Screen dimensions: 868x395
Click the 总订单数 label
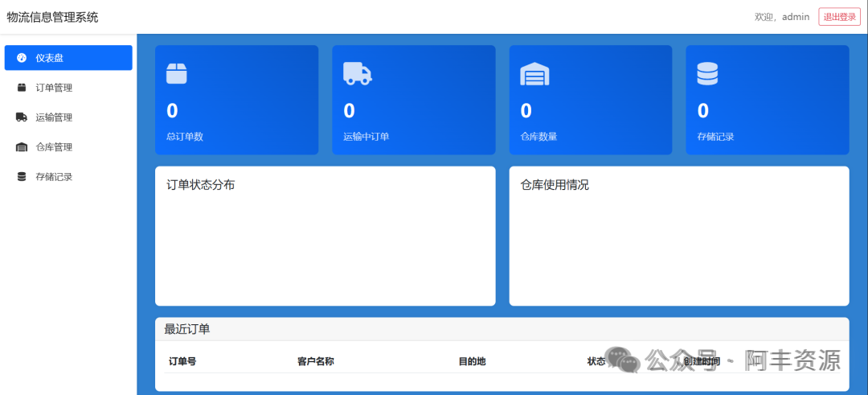(185, 137)
